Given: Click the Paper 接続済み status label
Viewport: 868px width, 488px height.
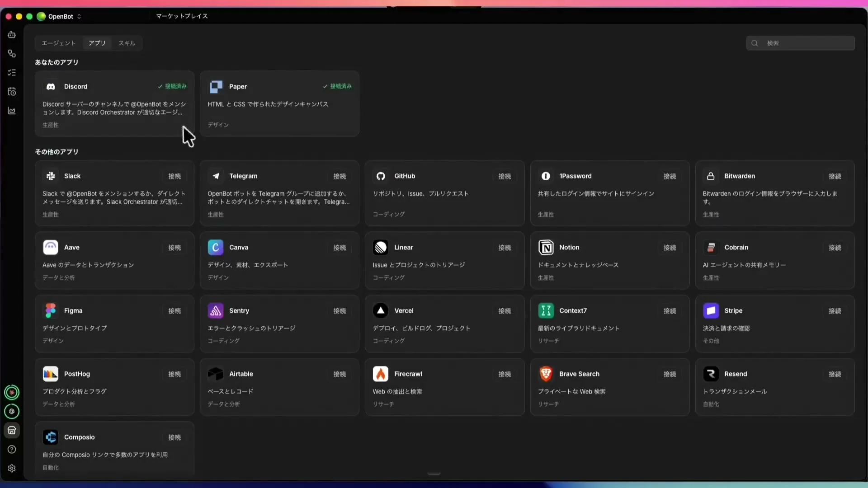Looking at the screenshot, I should (x=337, y=86).
